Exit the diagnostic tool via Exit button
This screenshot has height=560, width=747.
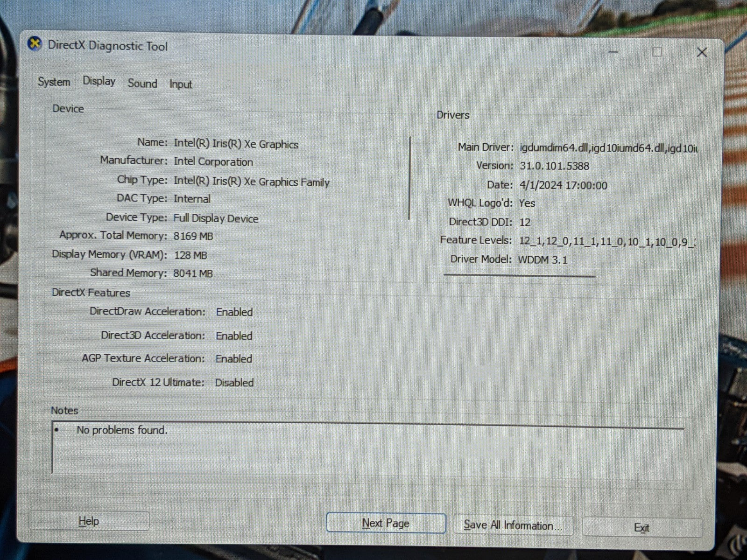(x=641, y=528)
